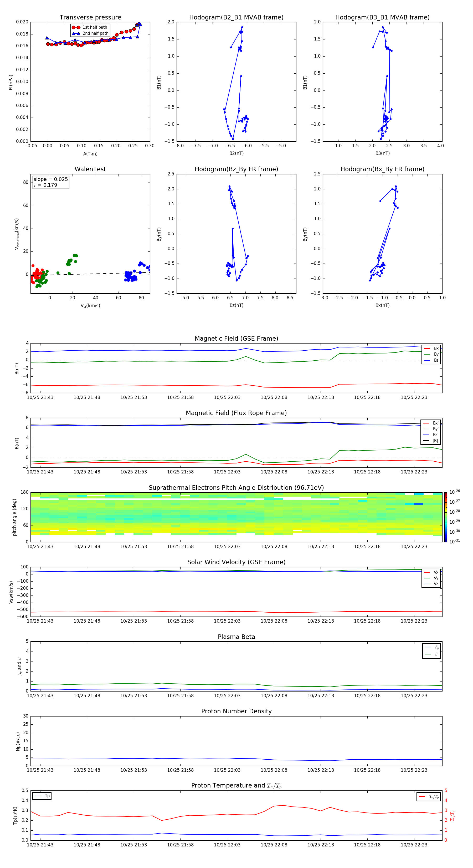The height and width of the screenshot is (868, 473).
Task: Click the Suprathermal Electrons Pitch Angle title
Action: 236,488
